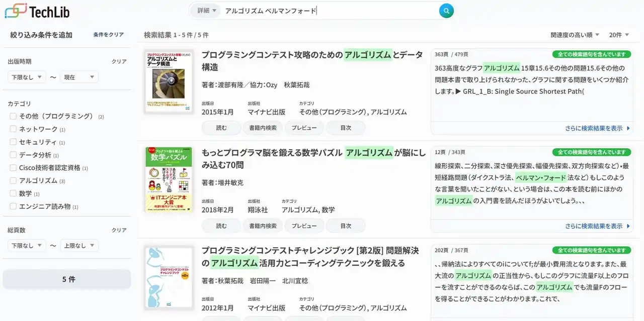
Task: Expand the publication date 下限なし dropdown
Action: (x=27, y=77)
